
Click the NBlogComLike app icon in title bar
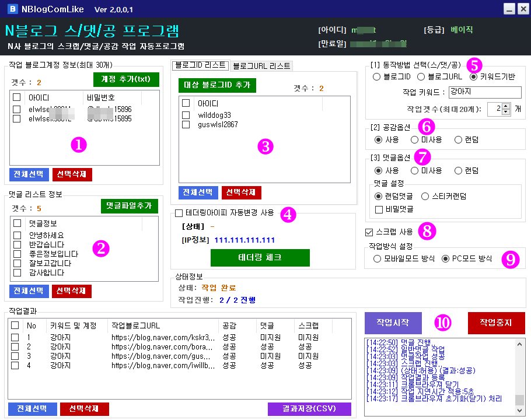point(12,9)
